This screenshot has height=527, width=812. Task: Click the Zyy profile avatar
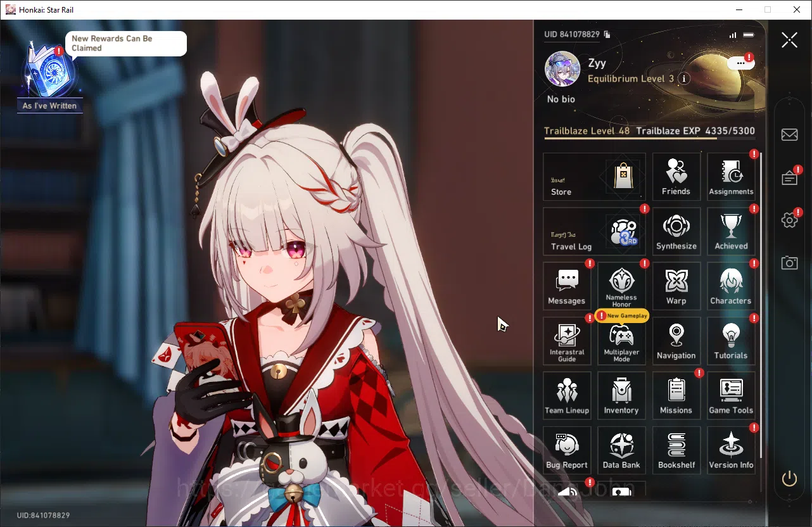point(562,68)
